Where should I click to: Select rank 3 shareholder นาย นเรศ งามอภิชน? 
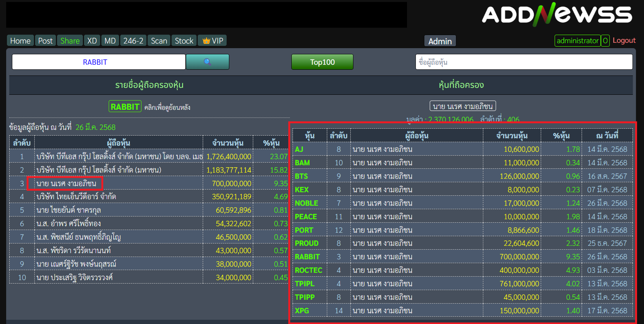click(66, 183)
